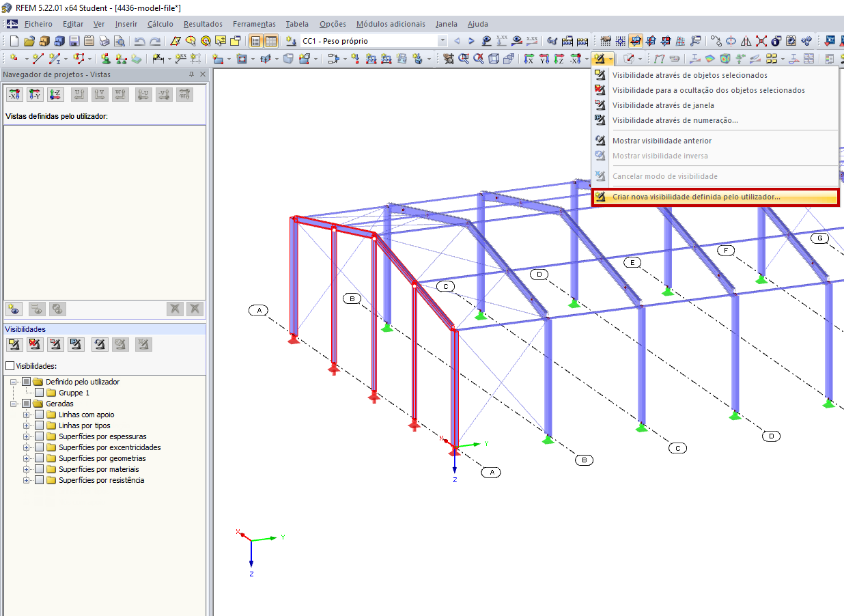Check the Gruppe 1 checkbox
This screenshot has height=616, width=844.
tap(39, 393)
